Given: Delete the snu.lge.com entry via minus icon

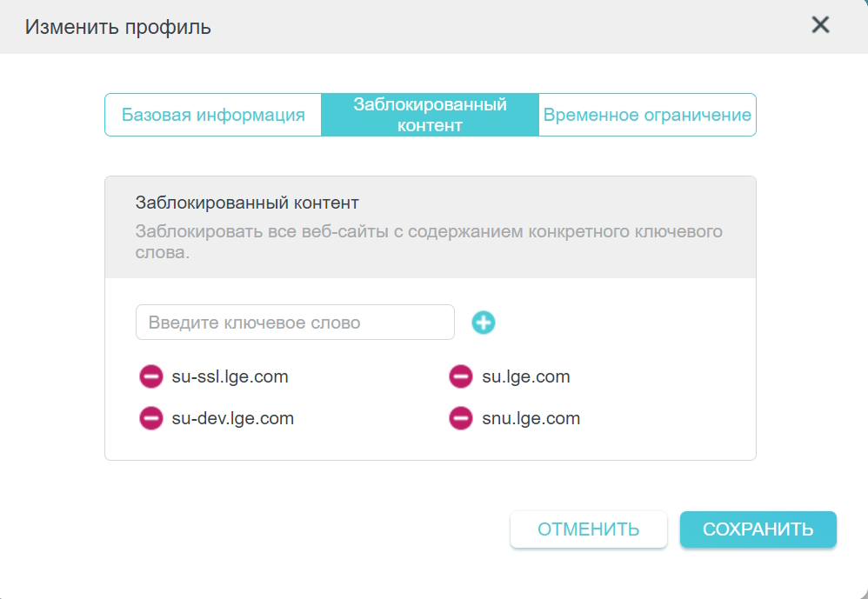Looking at the screenshot, I should point(460,418).
